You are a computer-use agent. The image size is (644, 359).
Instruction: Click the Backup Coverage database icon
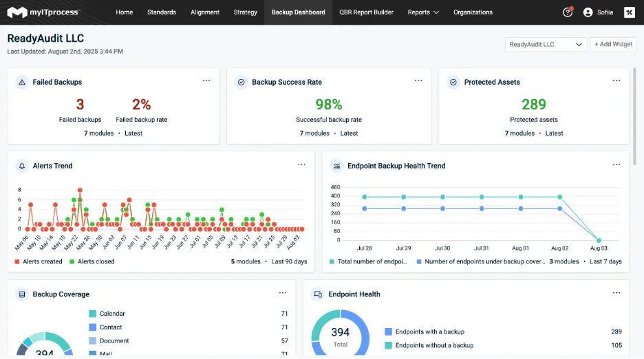pyautogui.click(x=22, y=294)
